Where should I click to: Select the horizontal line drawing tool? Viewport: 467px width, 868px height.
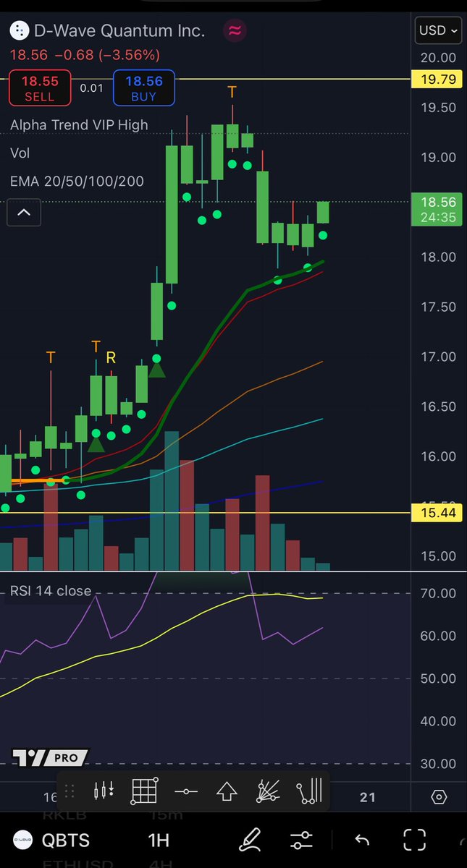186,792
